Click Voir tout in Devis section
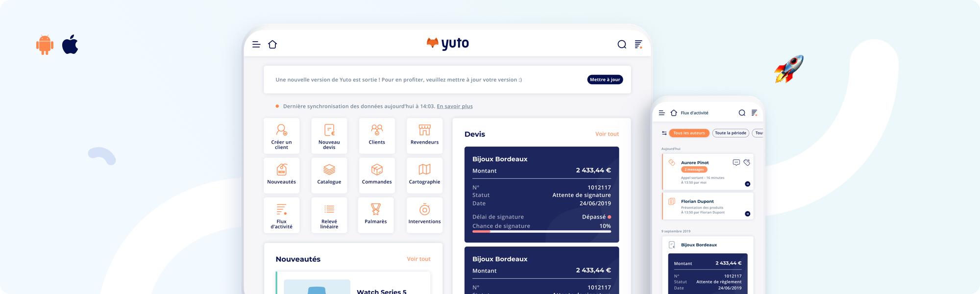 click(x=607, y=134)
